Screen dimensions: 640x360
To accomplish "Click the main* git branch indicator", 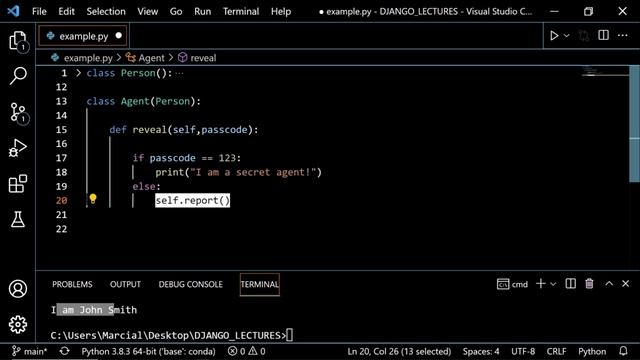I will coord(29,351).
